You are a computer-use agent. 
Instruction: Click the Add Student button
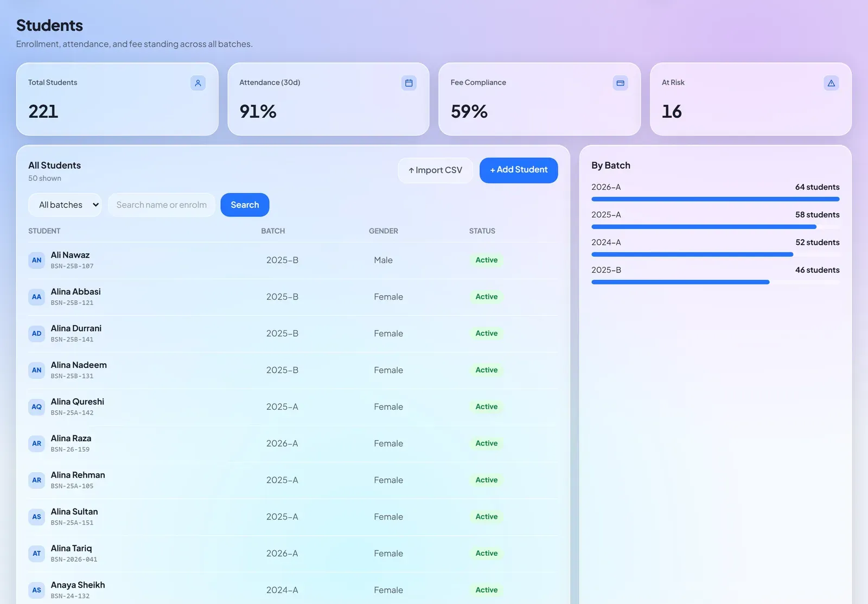[519, 170]
